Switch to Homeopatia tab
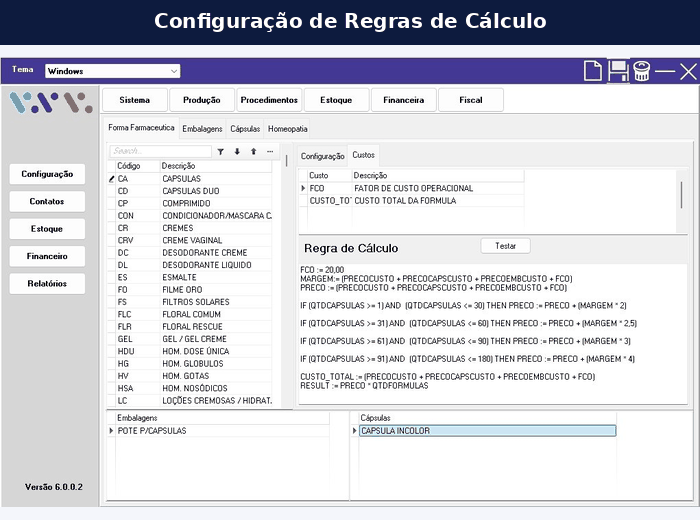This screenshot has width=700, height=520. (x=288, y=129)
